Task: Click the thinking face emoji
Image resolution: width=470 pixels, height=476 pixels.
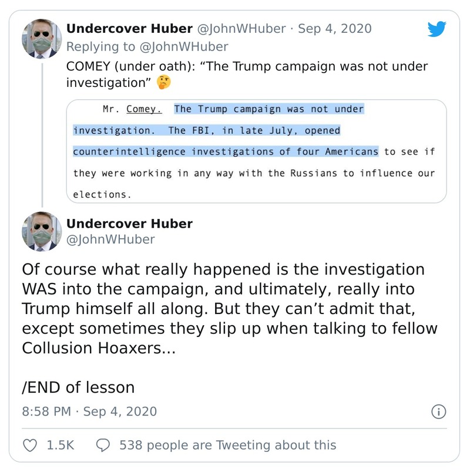Action: point(163,83)
